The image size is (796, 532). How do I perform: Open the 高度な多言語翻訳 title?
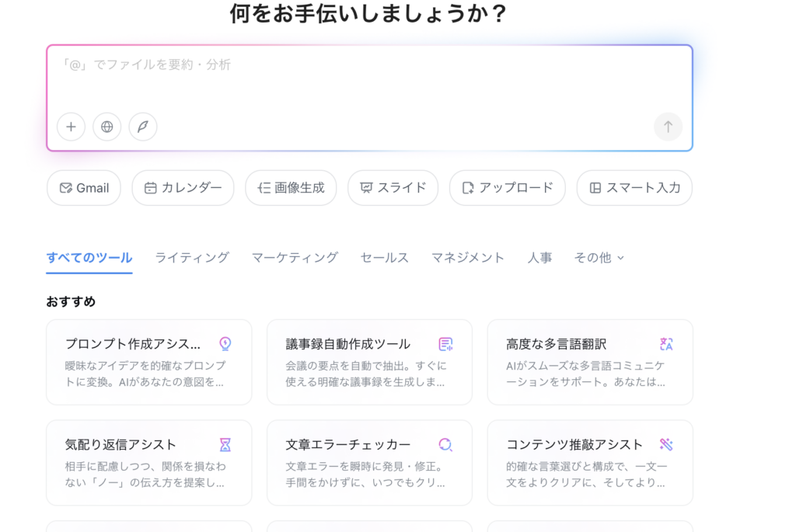pyautogui.click(x=556, y=344)
